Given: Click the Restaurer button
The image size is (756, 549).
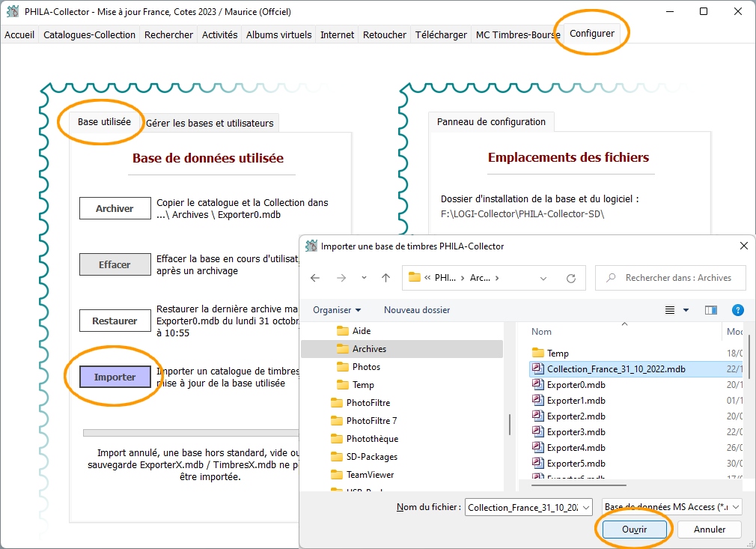Looking at the screenshot, I should tap(115, 321).
